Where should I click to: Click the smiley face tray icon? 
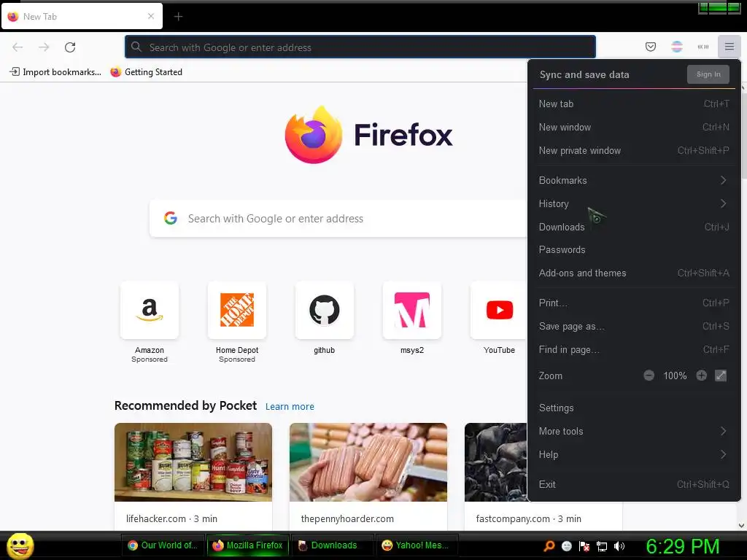click(x=566, y=546)
